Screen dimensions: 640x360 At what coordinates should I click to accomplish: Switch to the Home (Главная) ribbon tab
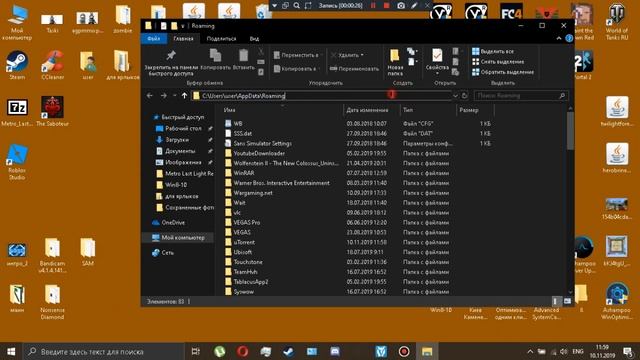183,38
